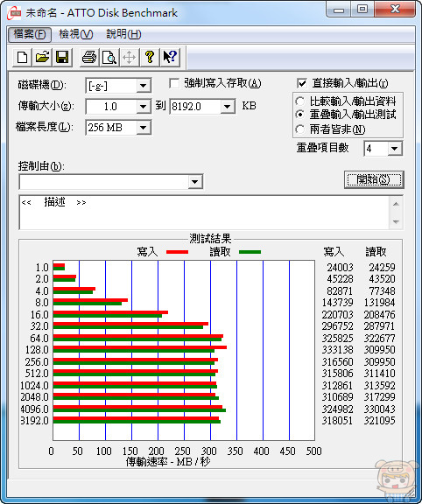The height and width of the screenshot is (504, 422).
Task: Toggle 直接輸入/輸出 checkbox
Action: point(302,84)
